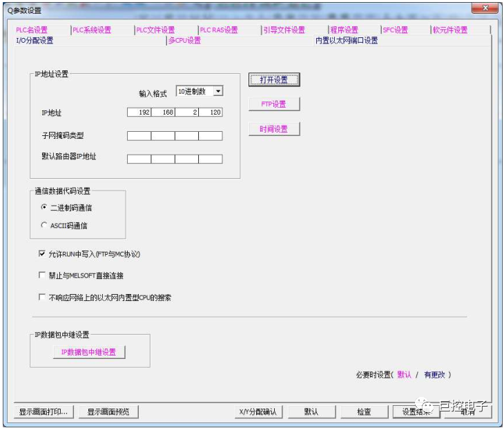Go to PLC文件设置 tab

coord(155,30)
